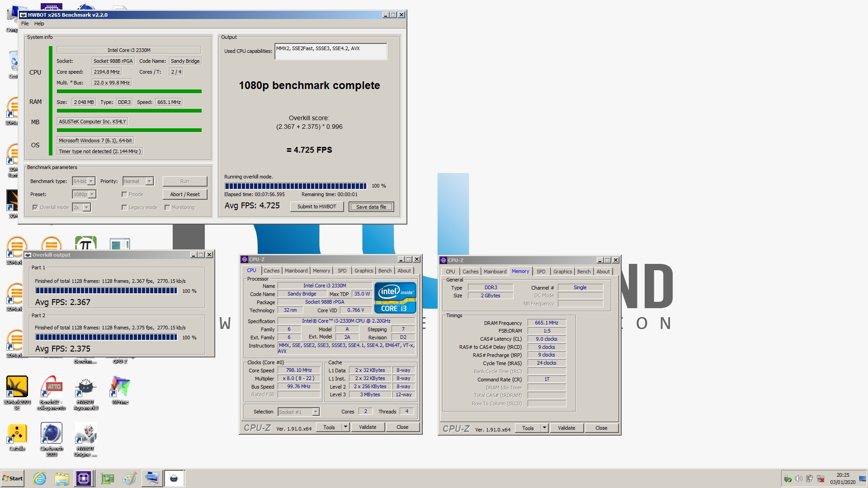
Task: Expand Tools arrow in CPU-Z CPU window
Action: (x=345, y=427)
